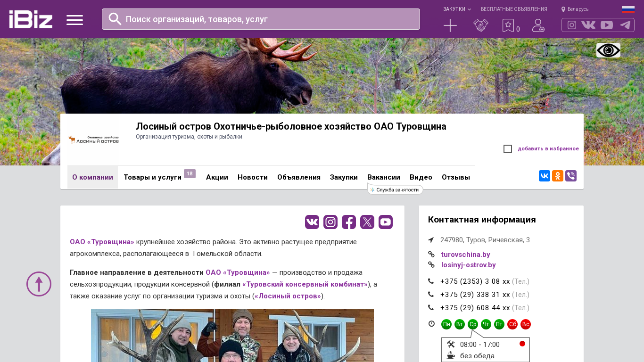
Task: Click the search field for organizations
Action: [x=261, y=19]
